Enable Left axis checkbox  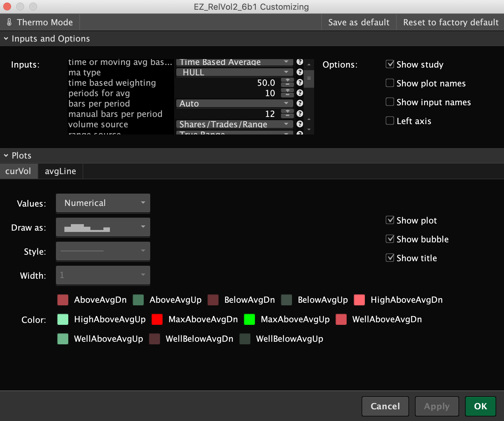pos(390,121)
